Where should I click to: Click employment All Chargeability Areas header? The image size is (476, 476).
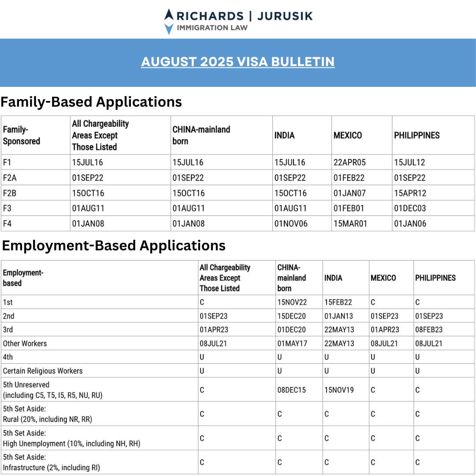coord(225,278)
